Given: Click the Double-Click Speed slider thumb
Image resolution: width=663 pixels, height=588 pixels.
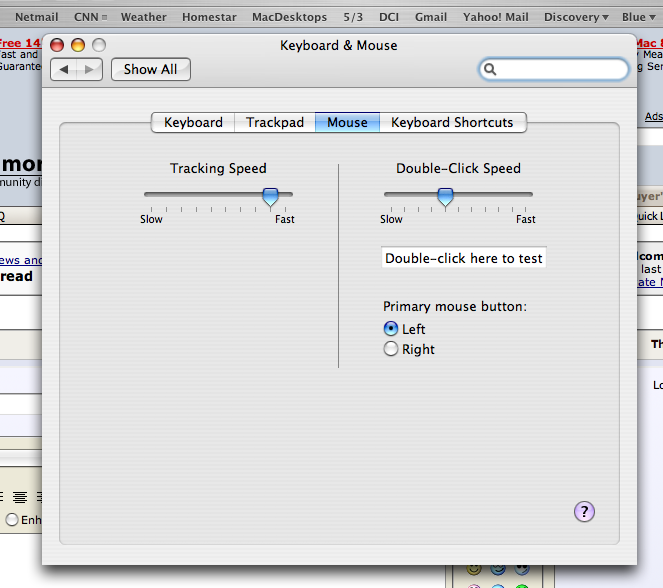Looking at the screenshot, I should (445, 197).
